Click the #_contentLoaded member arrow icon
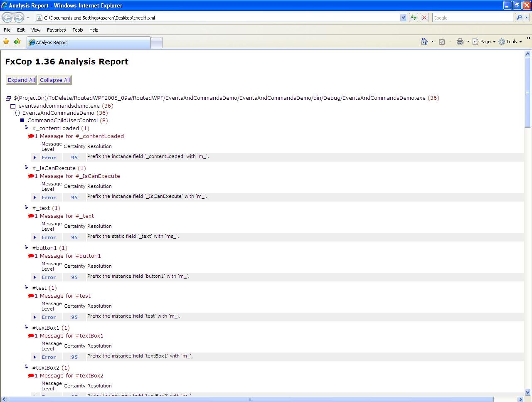 27,127
